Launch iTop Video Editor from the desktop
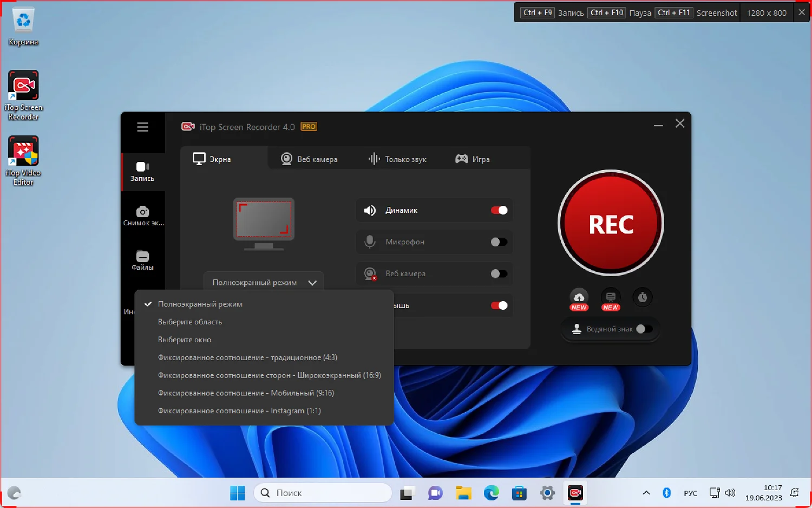812x508 pixels. point(23,152)
